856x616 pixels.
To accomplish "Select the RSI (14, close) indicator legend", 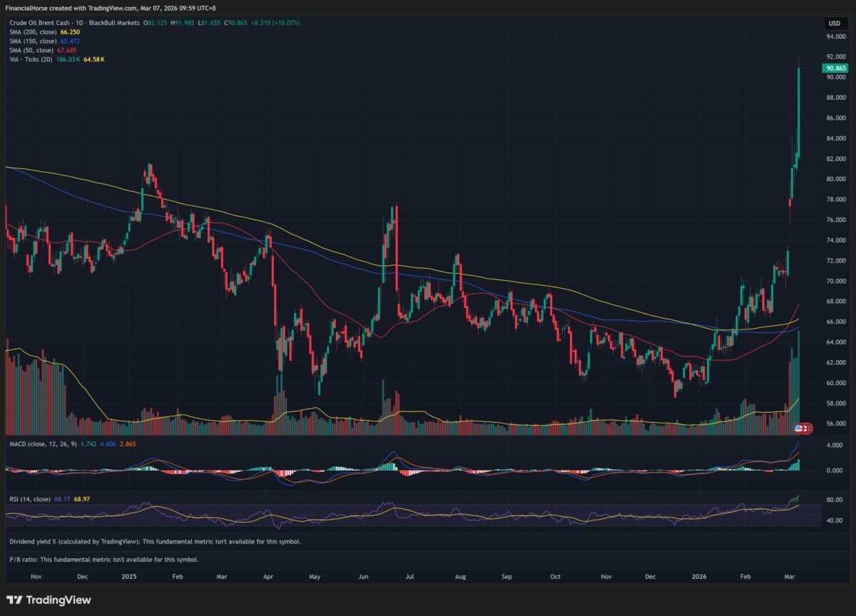I will point(30,499).
